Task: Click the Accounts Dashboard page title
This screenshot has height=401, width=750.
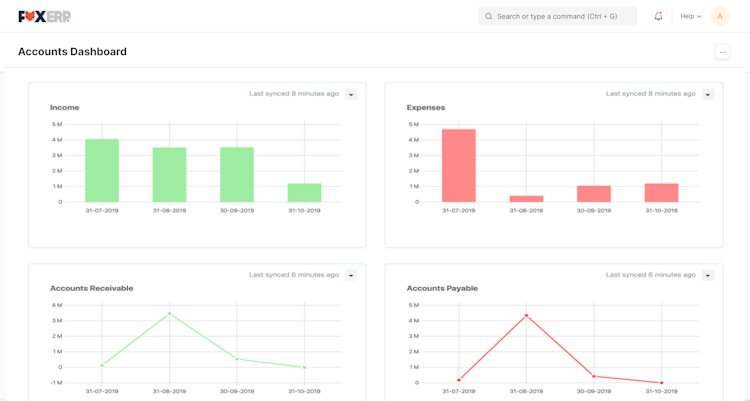Action: coord(72,52)
